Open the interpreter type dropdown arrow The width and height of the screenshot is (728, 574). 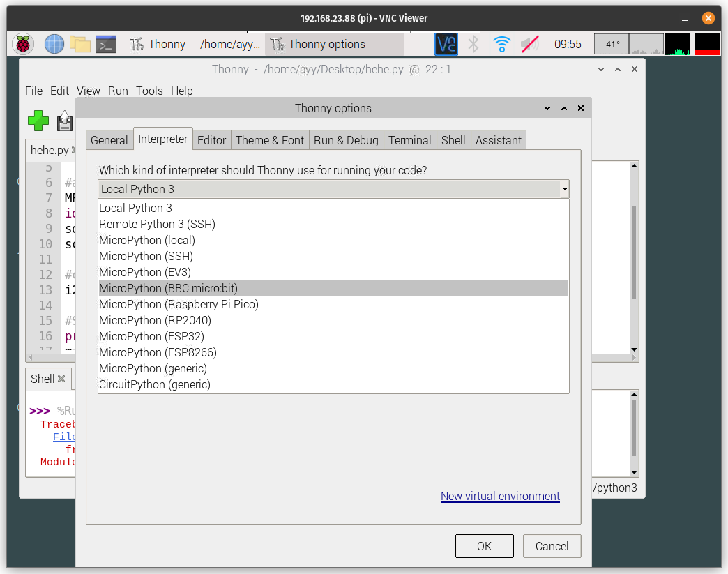[565, 189]
